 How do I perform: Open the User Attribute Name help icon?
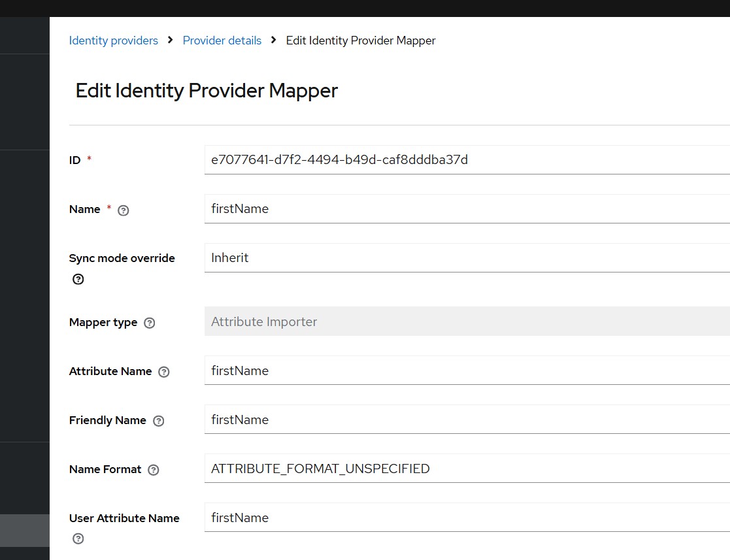(78, 538)
